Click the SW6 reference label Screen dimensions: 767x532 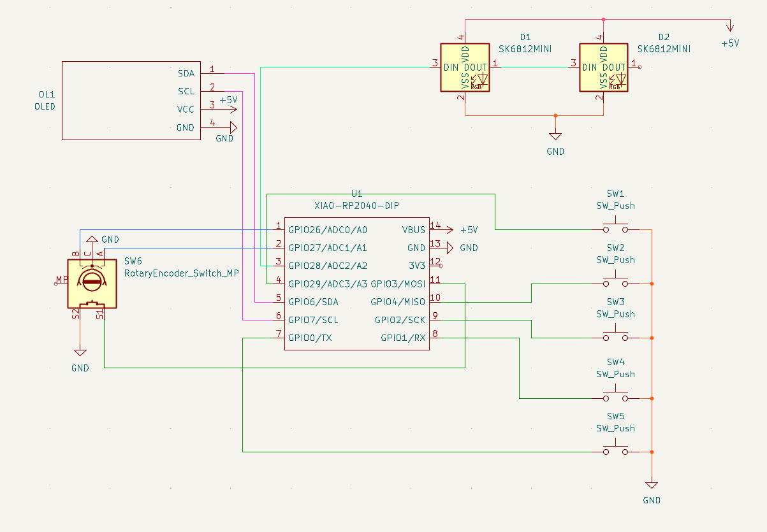[133, 261]
